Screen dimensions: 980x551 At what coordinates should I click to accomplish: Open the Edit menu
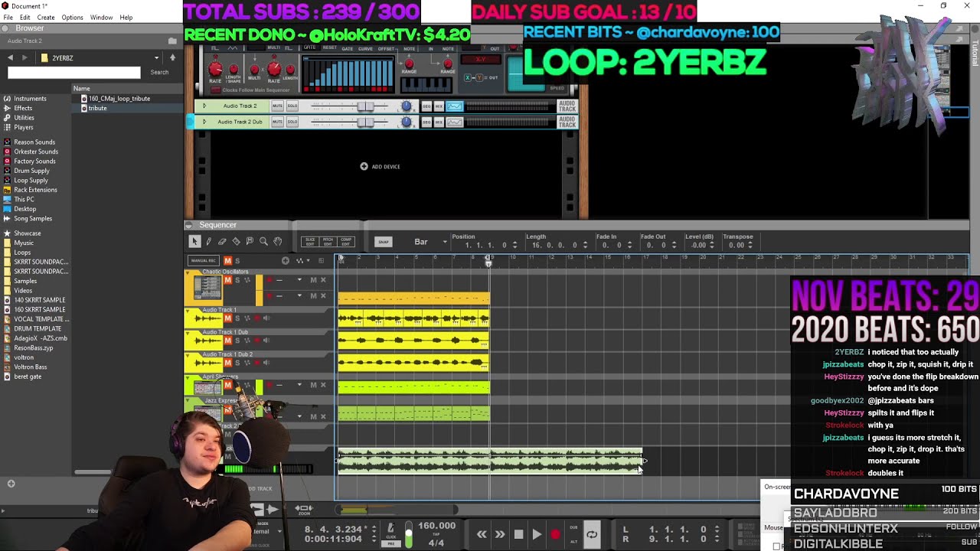tap(24, 18)
